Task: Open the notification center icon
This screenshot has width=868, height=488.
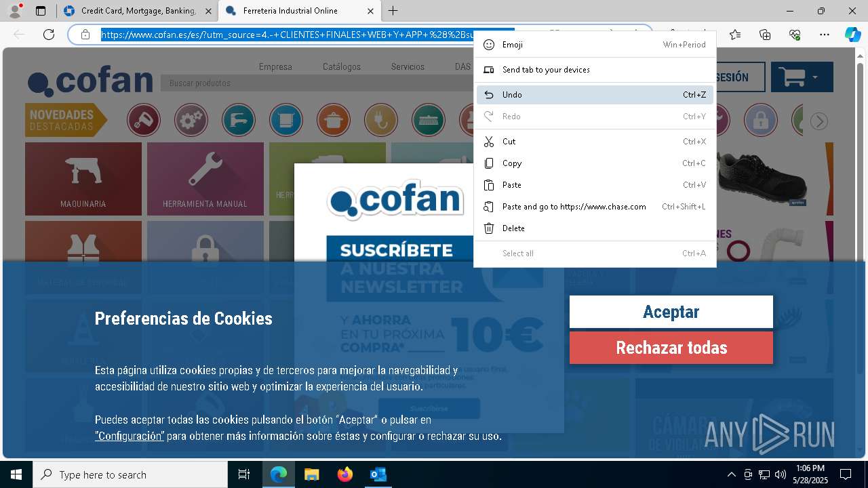Action: click(846, 474)
